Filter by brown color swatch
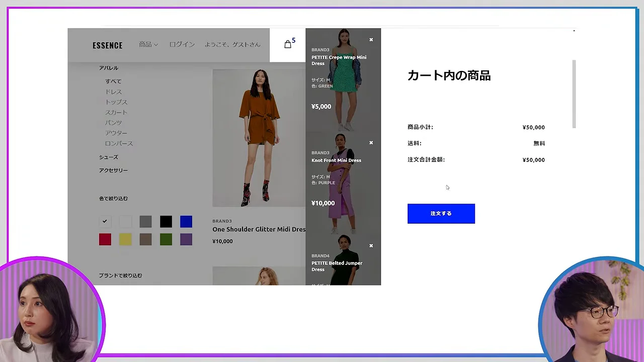Viewport: 644px width, 362px height. [145, 239]
